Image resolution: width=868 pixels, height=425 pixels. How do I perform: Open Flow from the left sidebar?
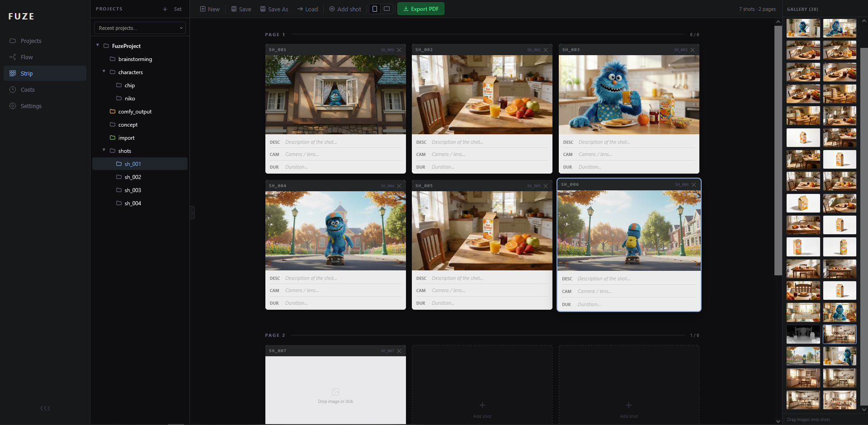click(26, 57)
